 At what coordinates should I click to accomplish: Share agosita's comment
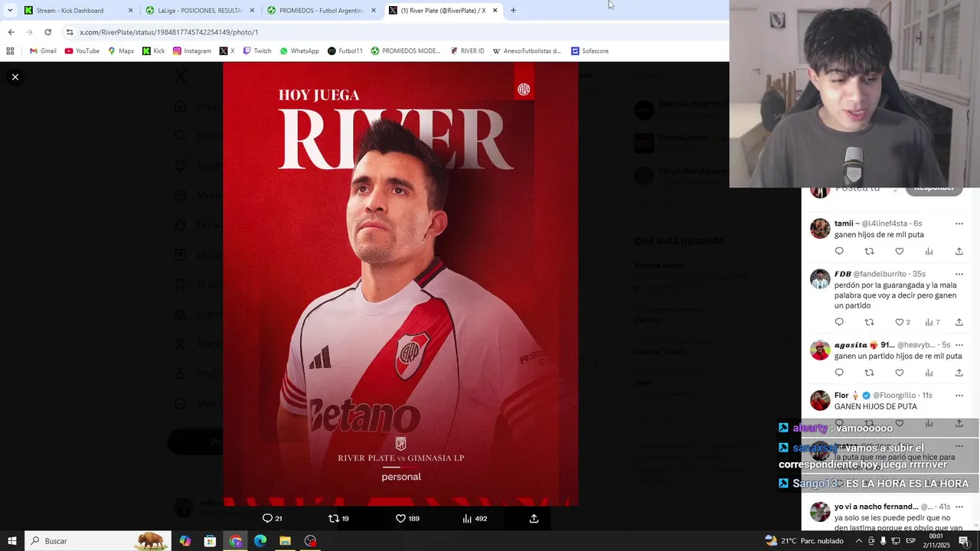tap(959, 373)
